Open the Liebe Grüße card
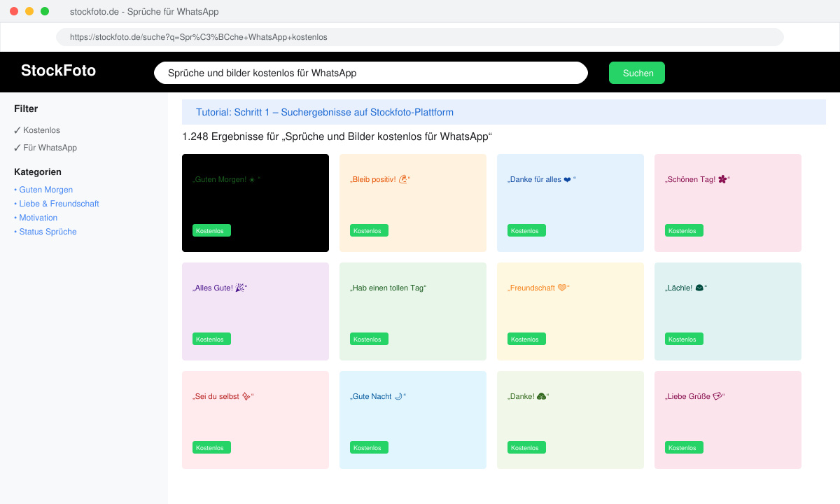840x504 pixels. tap(728, 420)
